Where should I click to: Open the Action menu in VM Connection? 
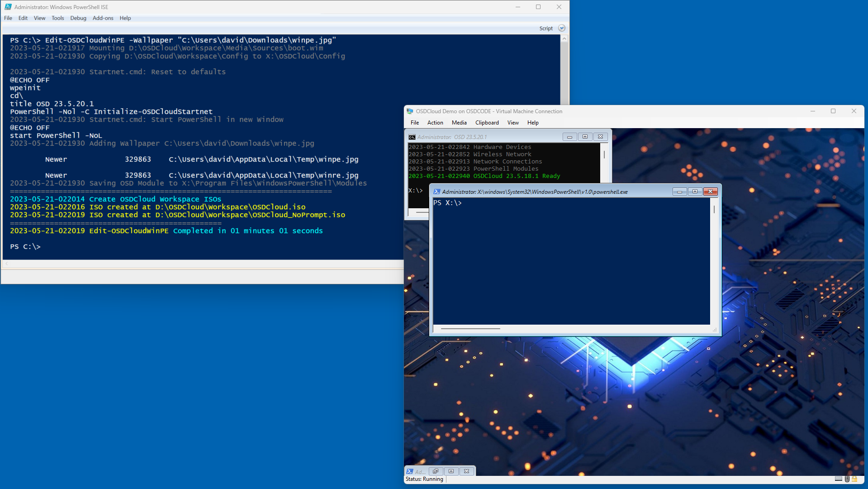coord(435,123)
